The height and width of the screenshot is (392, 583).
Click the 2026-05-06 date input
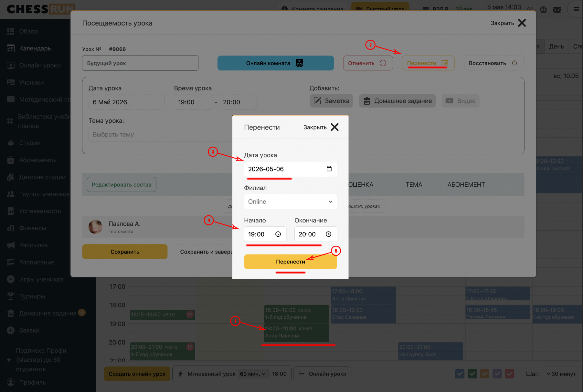pyautogui.click(x=291, y=169)
